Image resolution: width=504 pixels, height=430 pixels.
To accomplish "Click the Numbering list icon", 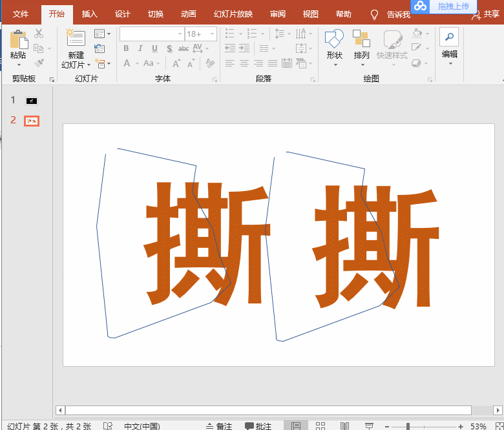I will [252, 33].
